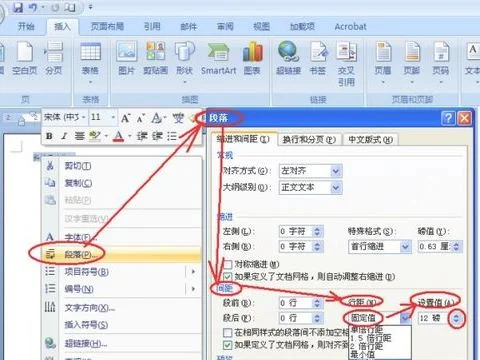Toggle 在相同样式的段落间不添加空格 checkbox
Image resolution: width=480 pixels, height=360 pixels.
[227, 332]
